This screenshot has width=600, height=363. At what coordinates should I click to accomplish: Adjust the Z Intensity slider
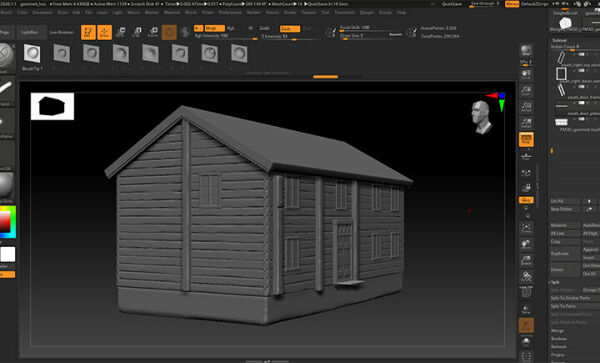click(291, 37)
